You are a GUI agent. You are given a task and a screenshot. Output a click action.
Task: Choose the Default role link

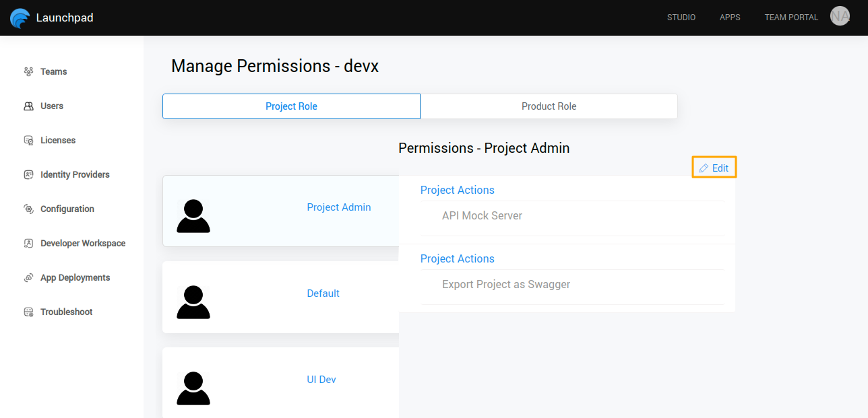point(323,293)
